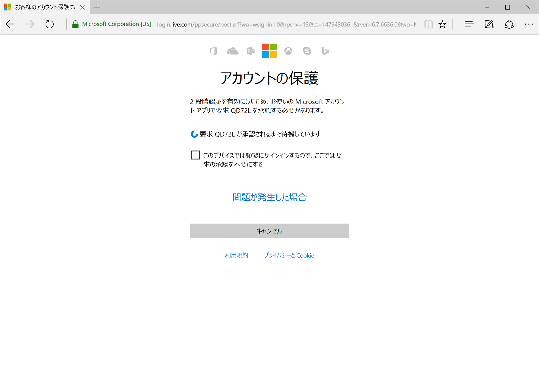Click the Outlook icon in the product row

(x=250, y=51)
